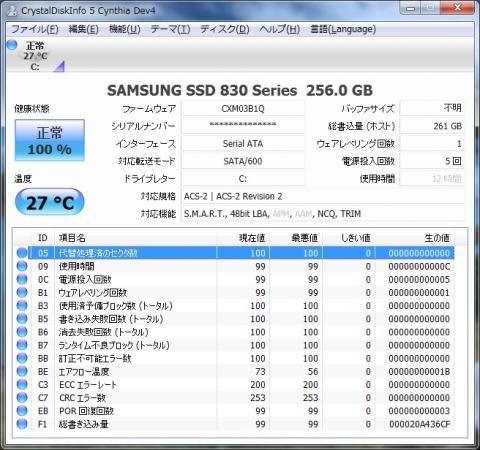Select the 使用済予備ブロック数 (トータル) row name
Screen dimensions: 480x450
[x=116, y=306]
